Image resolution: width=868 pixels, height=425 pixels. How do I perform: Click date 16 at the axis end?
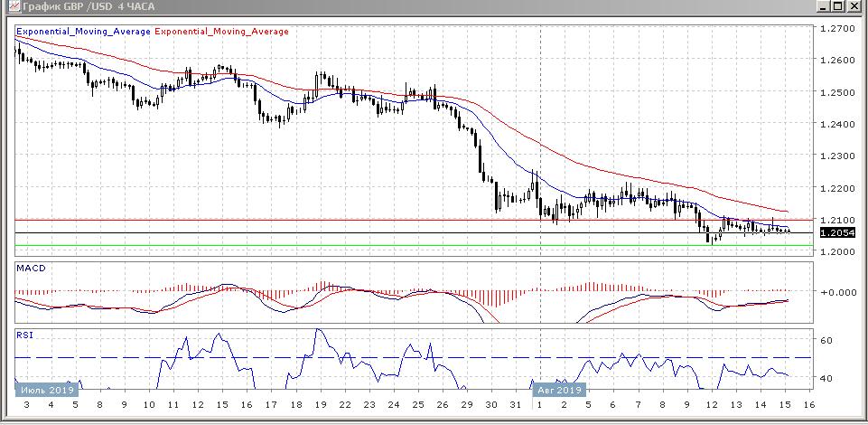808,405
